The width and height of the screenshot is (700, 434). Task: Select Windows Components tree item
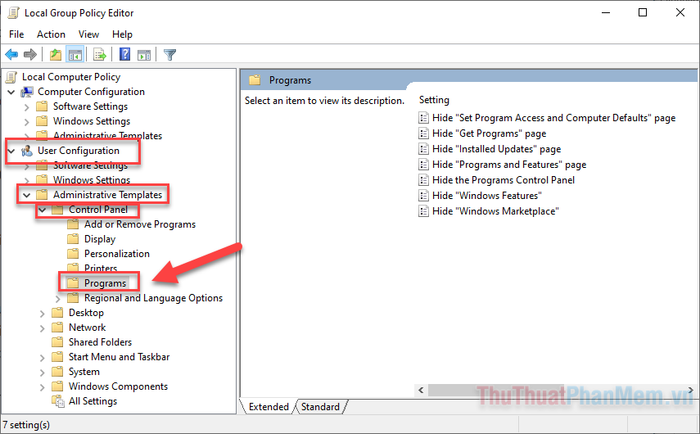click(118, 386)
